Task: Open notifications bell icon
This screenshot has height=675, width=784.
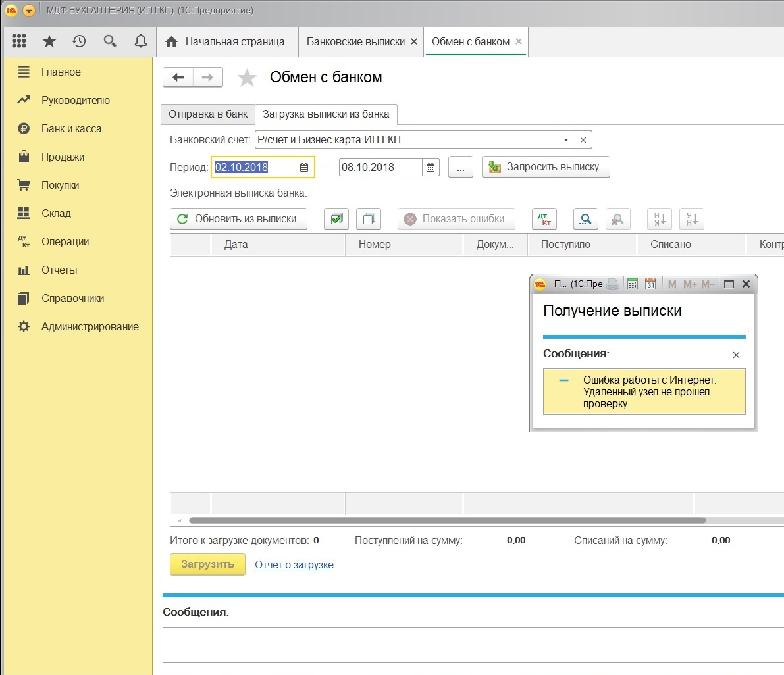Action: (140, 41)
